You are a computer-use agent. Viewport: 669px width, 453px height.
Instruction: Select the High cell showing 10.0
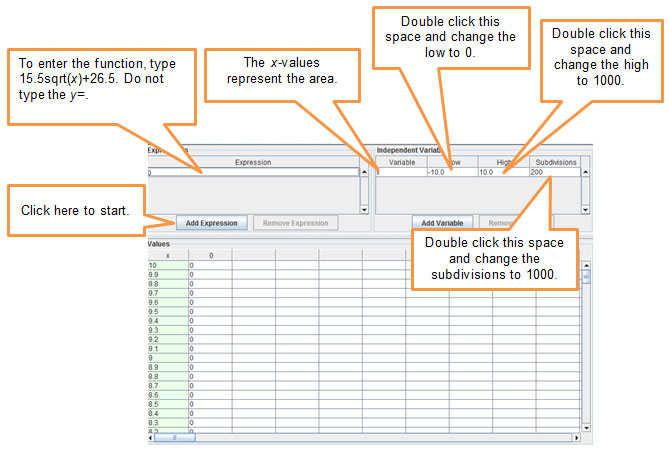(503, 172)
